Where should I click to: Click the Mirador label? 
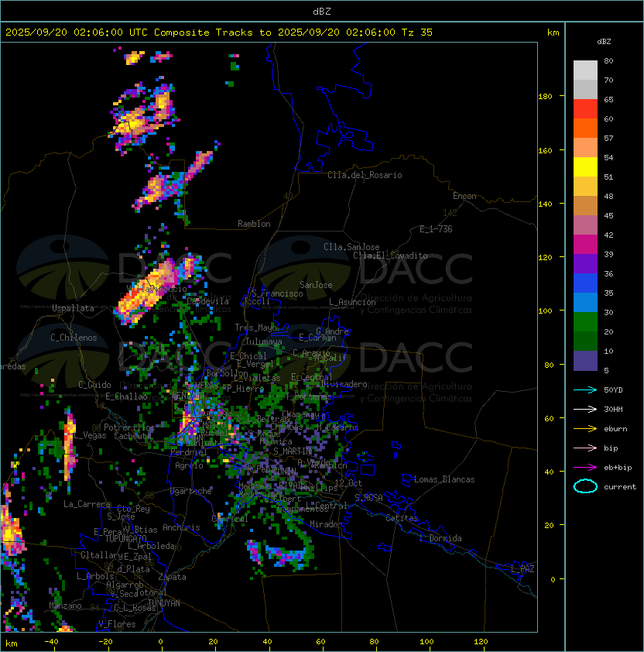326,524
